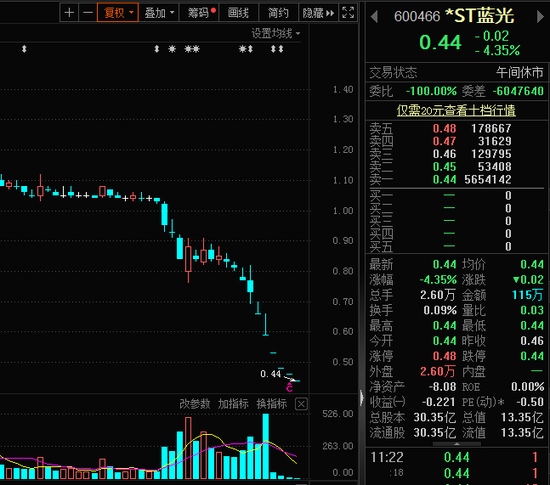Viewport: 550px width, 485px height.
Task: Click 总手 value 2.60万
Action: [x=438, y=295]
